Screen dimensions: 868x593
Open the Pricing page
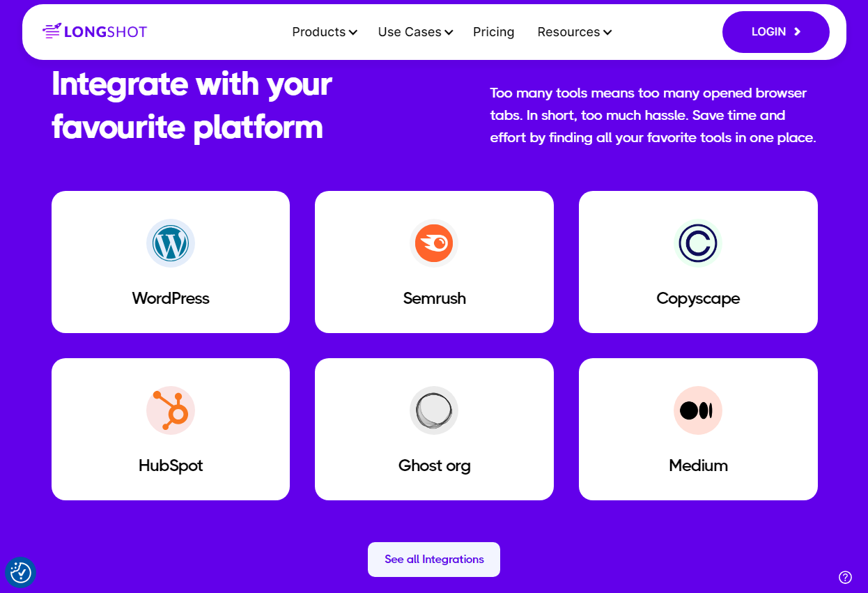click(493, 32)
